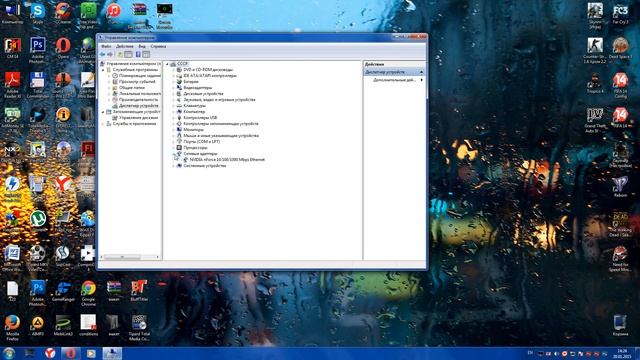This screenshot has height=360, width=640.
Task: Click the EN language indicator in tray
Action: click(530, 353)
